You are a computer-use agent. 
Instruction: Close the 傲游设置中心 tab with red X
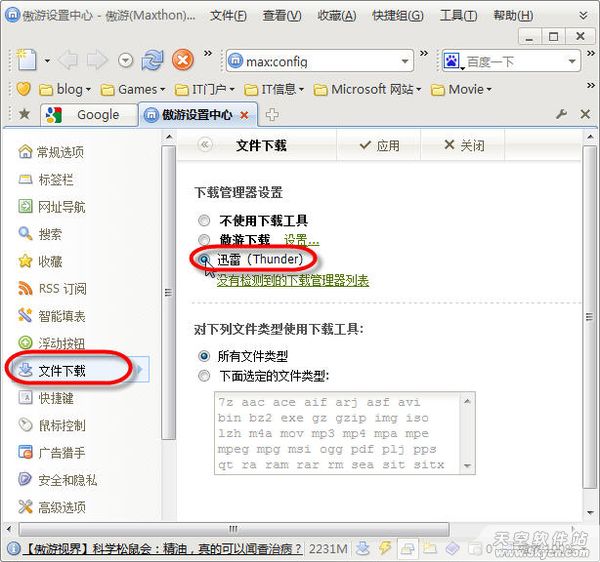244,115
